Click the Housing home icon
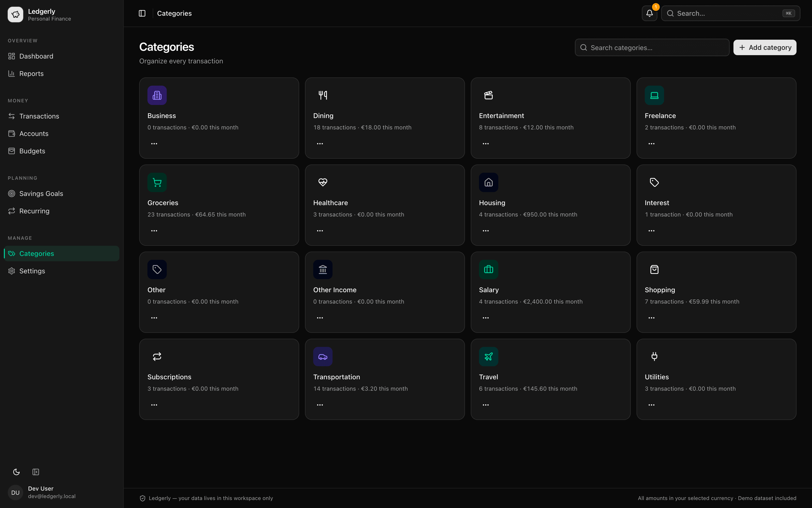The image size is (812, 508). pos(489,182)
